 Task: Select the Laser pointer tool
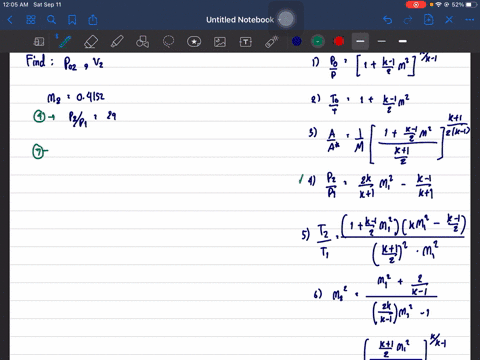coord(272,42)
